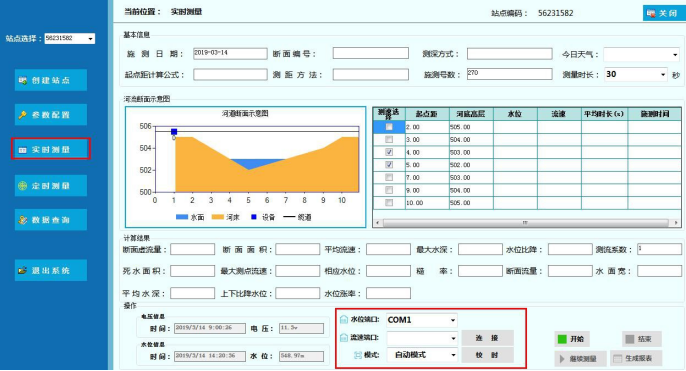The height and width of the screenshot is (371, 686).
Task: Expand the 今日天气 weather dropdown
Action: point(675,55)
